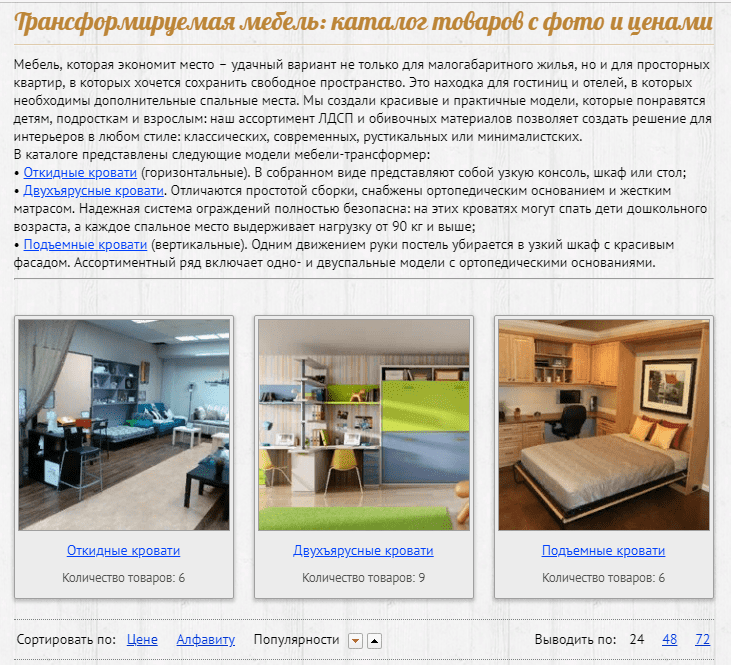Screen dimensions: 731x665
Task: Show 48 items per page
Action: (x=669, y=639)
